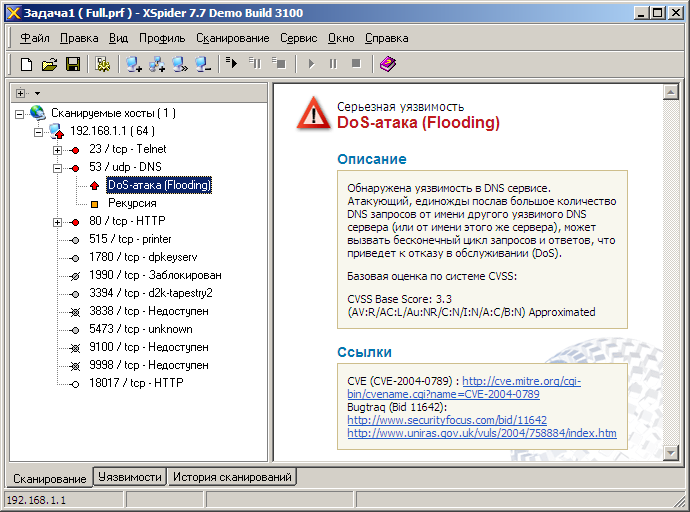This screenshot has width=690, height=512.
Task: Click the orange square icon of Рекурсия
Action: (x=94, y=204)
